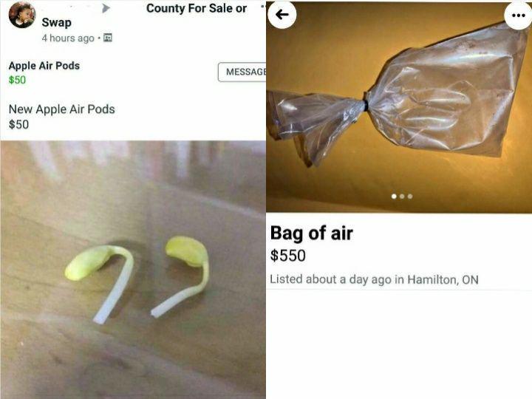Click the $550 listing price
This screenshot has height=399, width=532.
coord(287,256)
